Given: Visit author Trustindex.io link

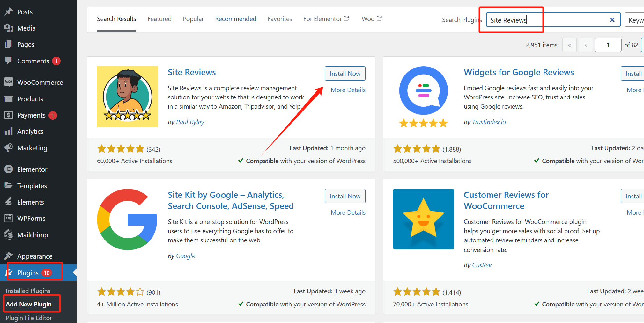Looking at the screenshot, I should (489, 122).
